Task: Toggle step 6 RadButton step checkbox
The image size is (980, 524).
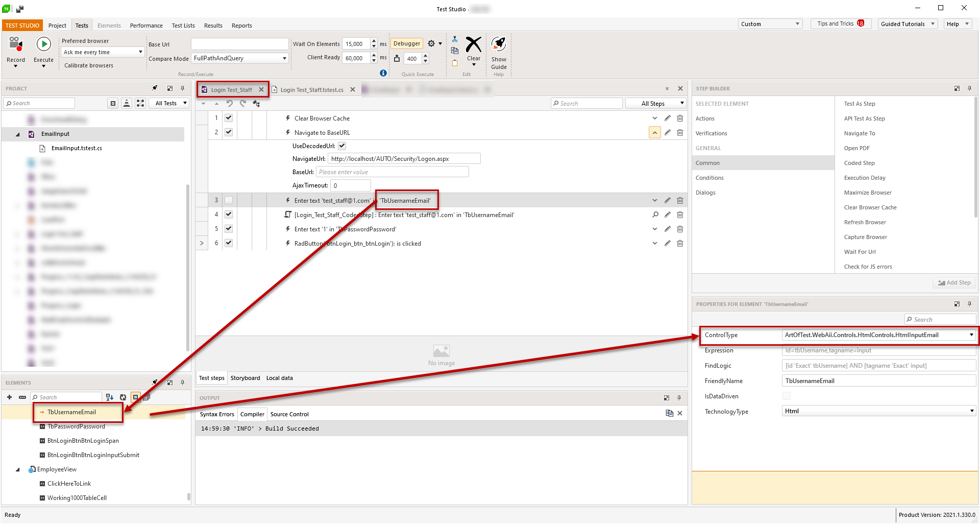Action: click(x=229, y=243)
